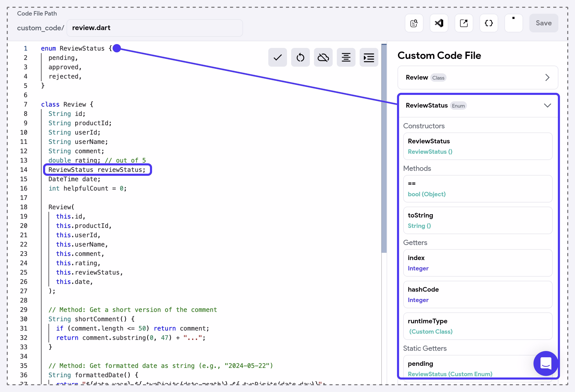Click the 'custom_code/' path prefix text
Viewport: 575px width, 392px height.
point(40,28)
